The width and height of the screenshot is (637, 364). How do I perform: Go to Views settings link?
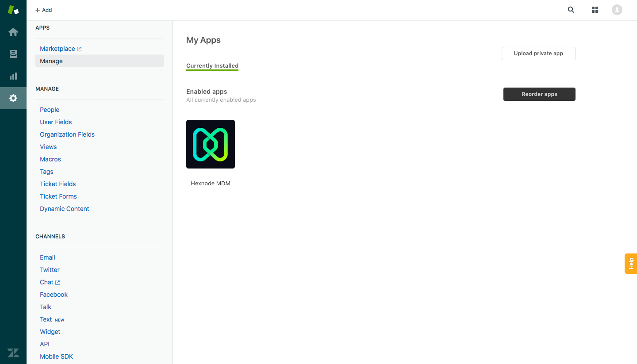[x=48, y=147]
